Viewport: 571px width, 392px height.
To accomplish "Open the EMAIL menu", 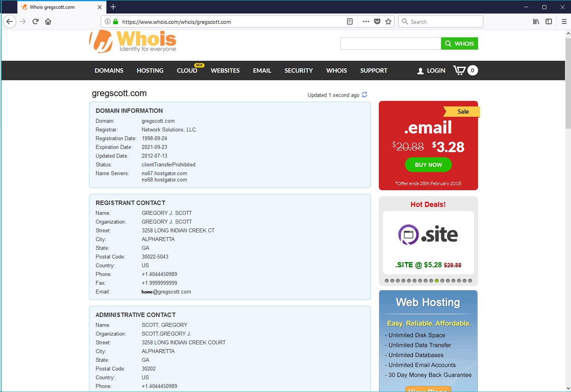I will tap(262, 71).
